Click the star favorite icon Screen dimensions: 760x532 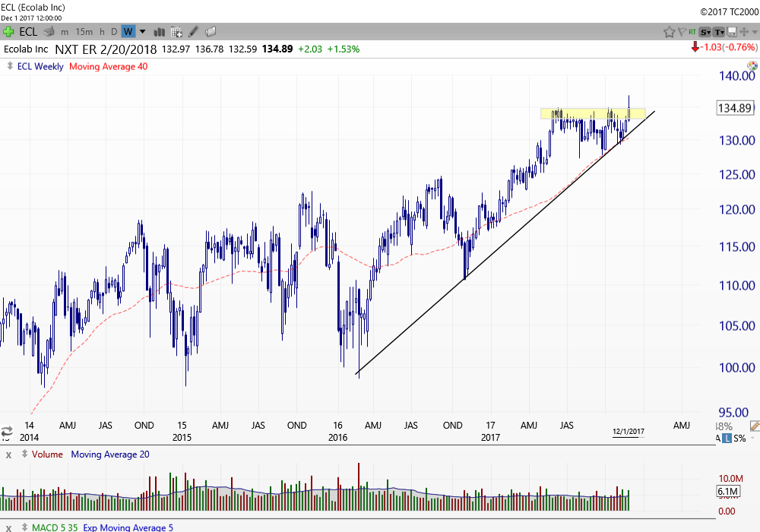[x=669, y=32]
